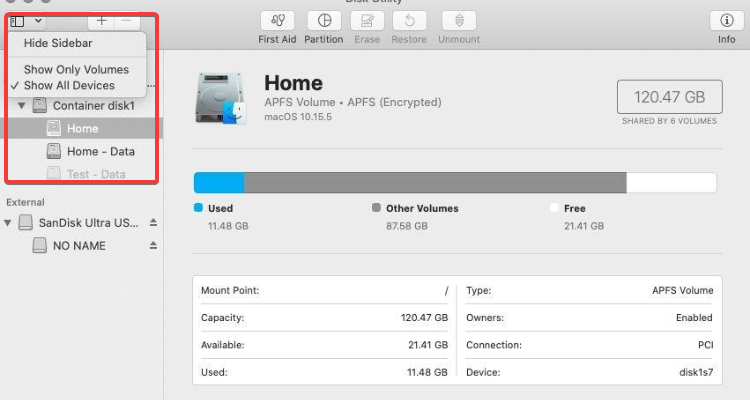Click the Unmount toolbar icon

459,21
